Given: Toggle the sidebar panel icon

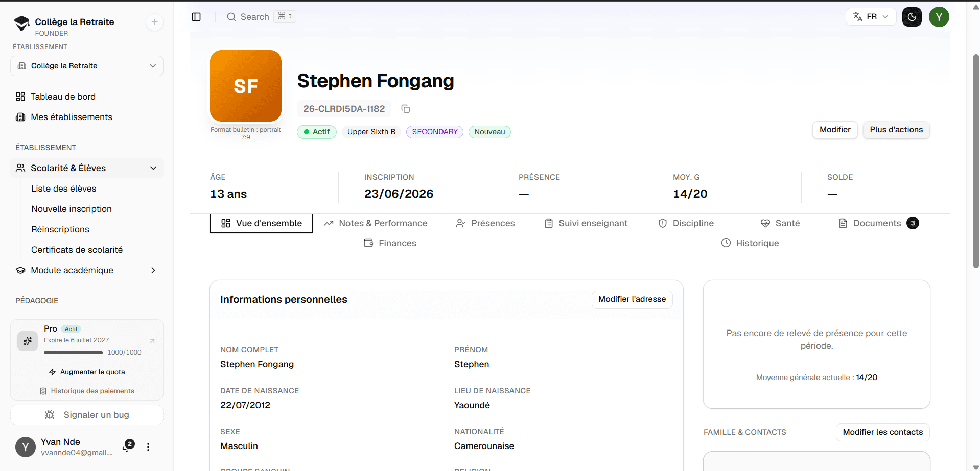Looking at the screenshot, I should [196, 17].
